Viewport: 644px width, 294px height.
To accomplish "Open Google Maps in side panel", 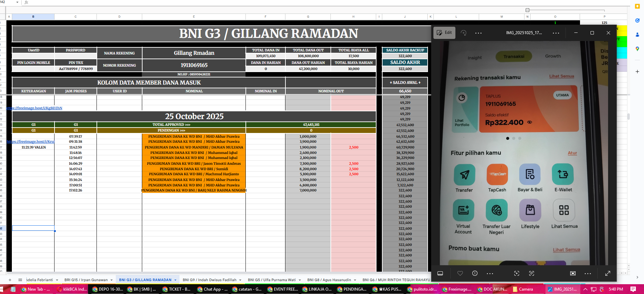I will coord(637,49).
